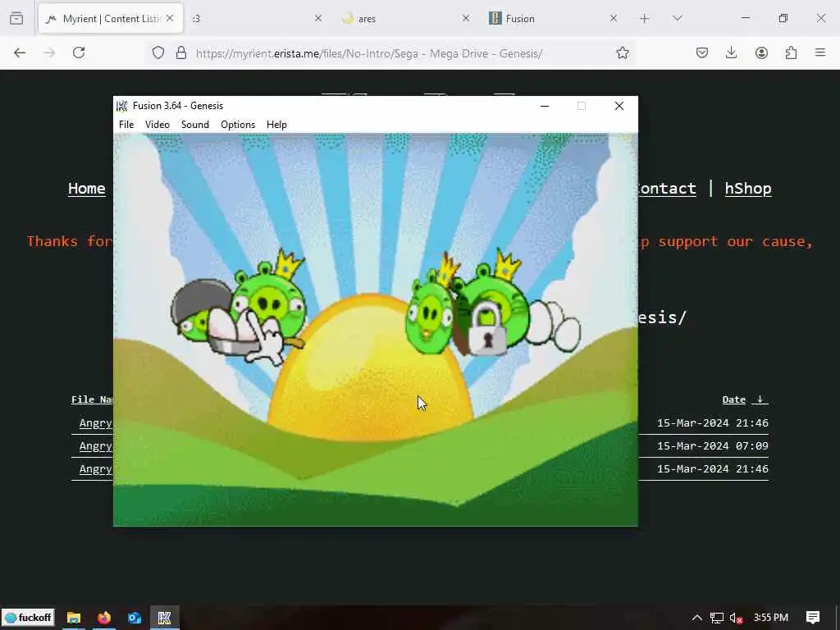The image size is (840, 630).
Task: Click the URL address bar
Action: pyautogui.click(x=370, y=53)
